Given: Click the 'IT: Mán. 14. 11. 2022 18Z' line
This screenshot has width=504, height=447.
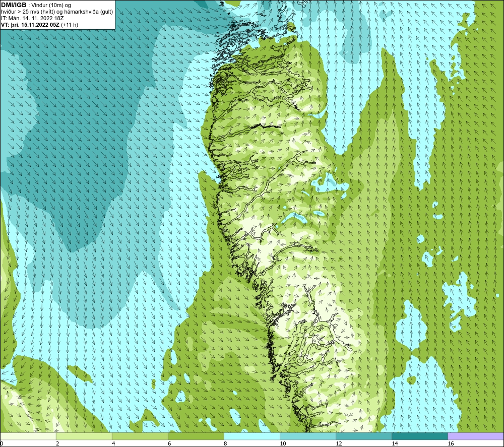Looking at the screenshot, I should (32, 18).
